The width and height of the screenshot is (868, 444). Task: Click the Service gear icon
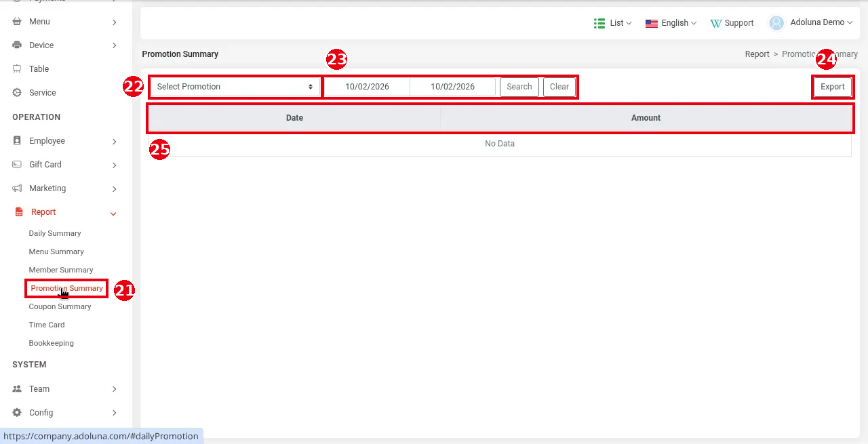[17, 93]
